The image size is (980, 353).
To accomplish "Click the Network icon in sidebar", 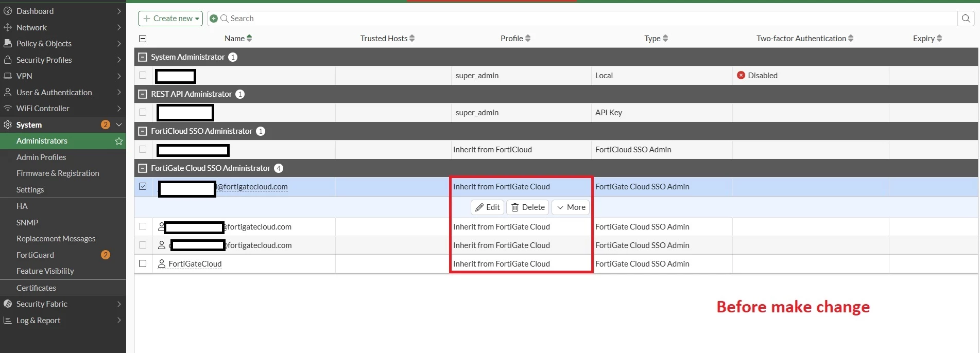I will coord(8,27).
